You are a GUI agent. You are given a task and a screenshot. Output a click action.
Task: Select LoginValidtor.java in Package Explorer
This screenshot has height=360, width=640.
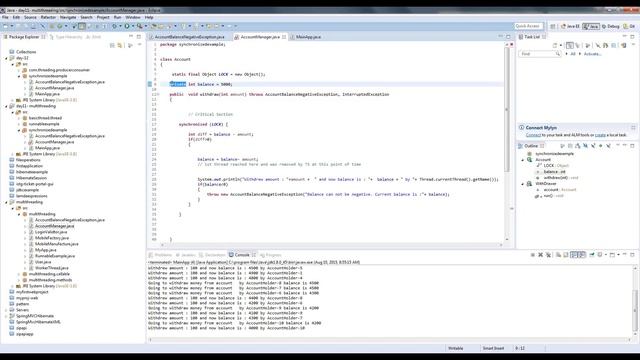(51, 232)
